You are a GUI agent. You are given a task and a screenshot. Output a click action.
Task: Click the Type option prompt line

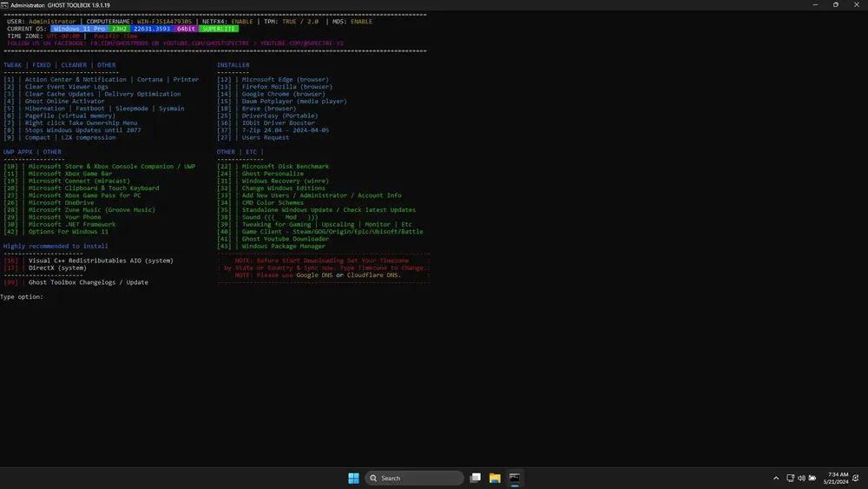23,297
